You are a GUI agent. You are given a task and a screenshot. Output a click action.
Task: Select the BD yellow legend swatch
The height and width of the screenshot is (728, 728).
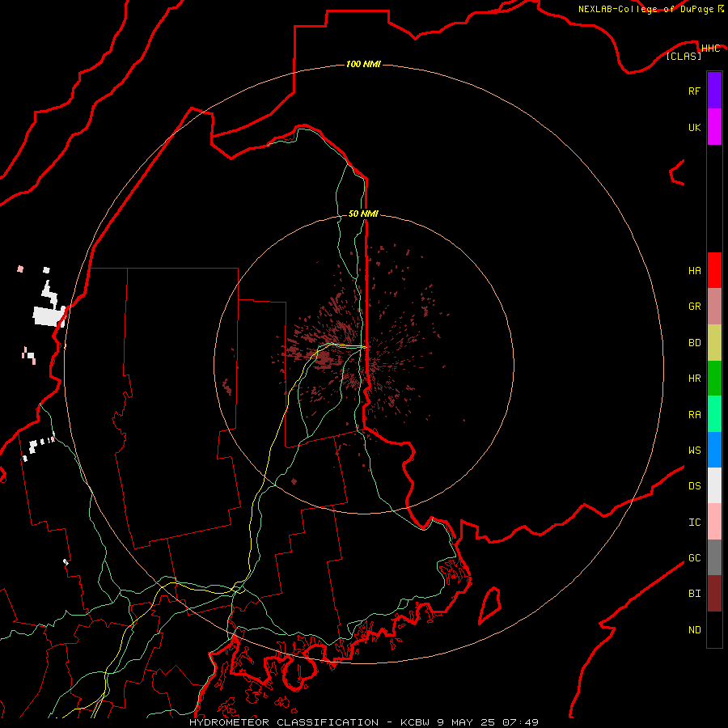[x=714, y=343]
